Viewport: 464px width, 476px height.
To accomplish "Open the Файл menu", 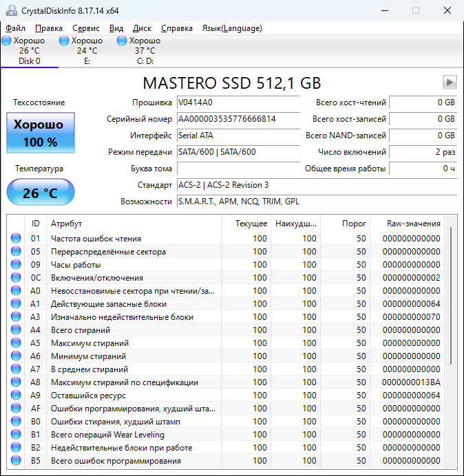I will coord(16,28).
